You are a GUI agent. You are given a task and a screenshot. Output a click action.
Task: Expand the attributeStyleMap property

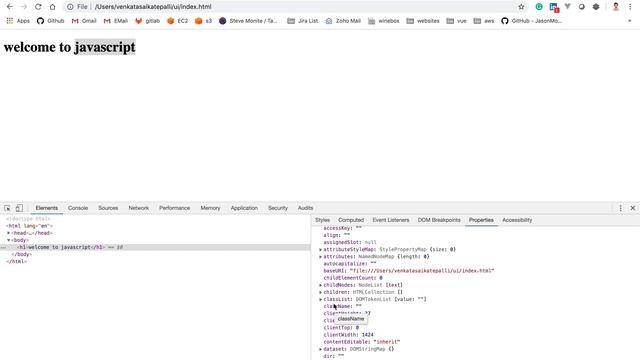point(320,249)
